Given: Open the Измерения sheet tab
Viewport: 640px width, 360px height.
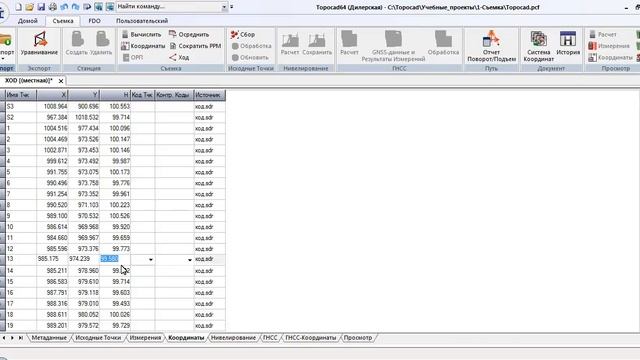Looking at the screenshot, I should 145,338.
